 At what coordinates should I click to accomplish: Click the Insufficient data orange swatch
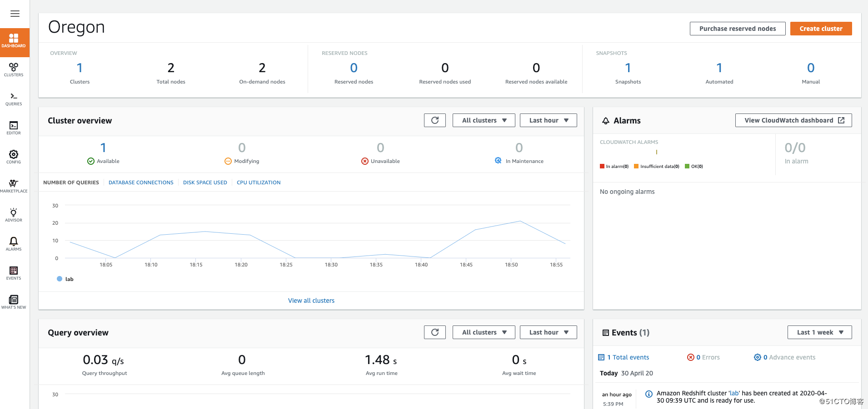point(636,166)
